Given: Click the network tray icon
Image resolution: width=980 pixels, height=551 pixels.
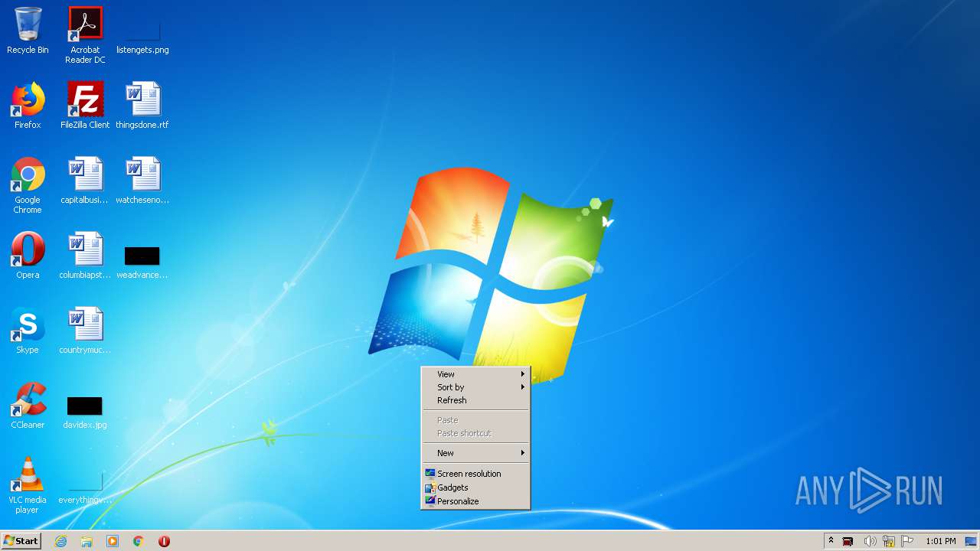Looking at the screenshot, I should click(889, 541).
